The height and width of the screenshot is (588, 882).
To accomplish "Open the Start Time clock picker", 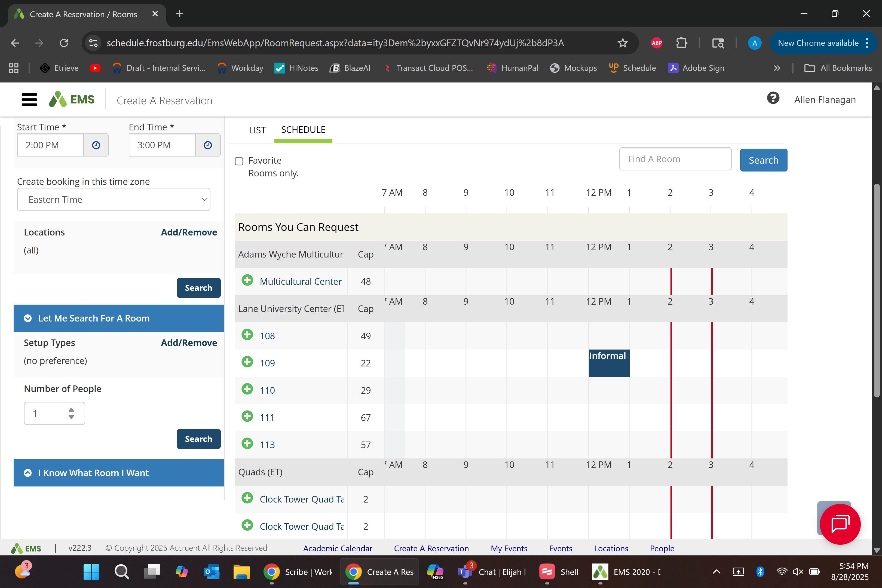I will (x=96, y=145).
